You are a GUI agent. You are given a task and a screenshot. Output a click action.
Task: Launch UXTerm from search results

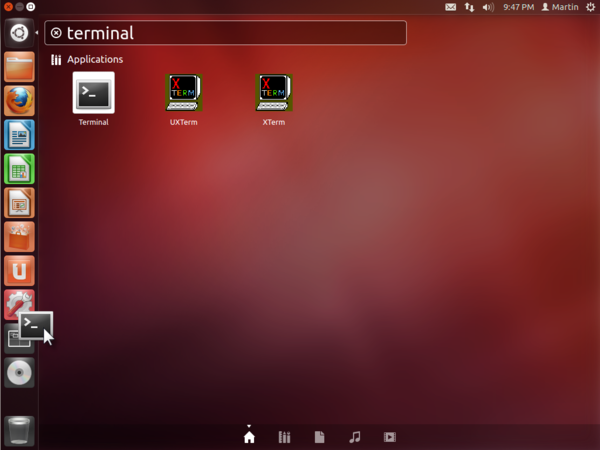[x=184, y=93]
